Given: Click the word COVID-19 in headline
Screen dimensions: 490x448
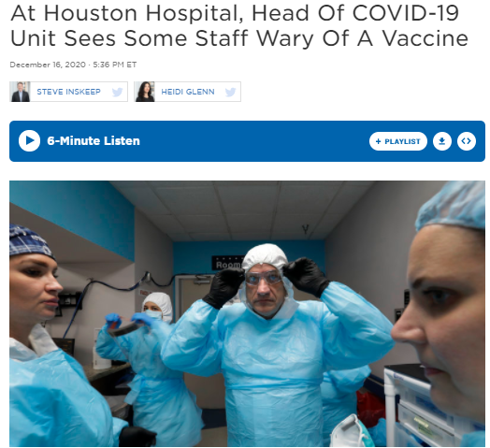Looking at the screenshot, I should coord(405,13).
